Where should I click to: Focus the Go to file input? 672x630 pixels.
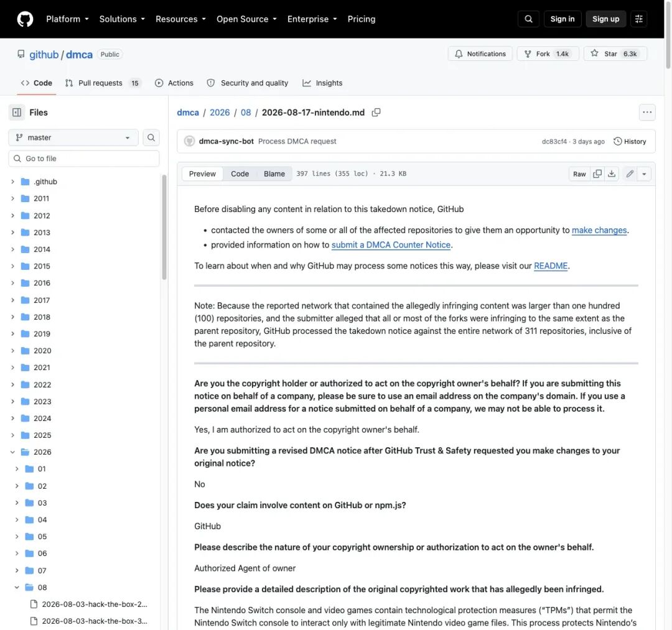[x=84, y=159]
